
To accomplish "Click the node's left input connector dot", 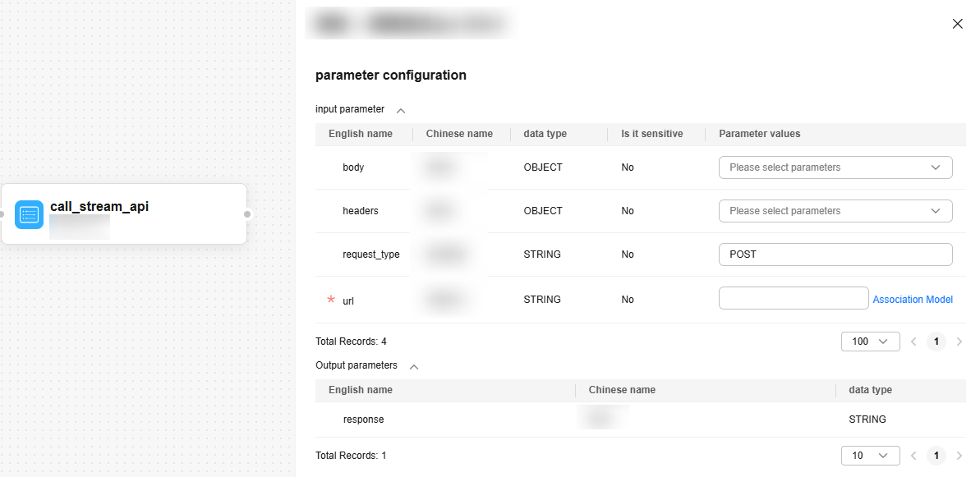I will [x=2, y=214].
